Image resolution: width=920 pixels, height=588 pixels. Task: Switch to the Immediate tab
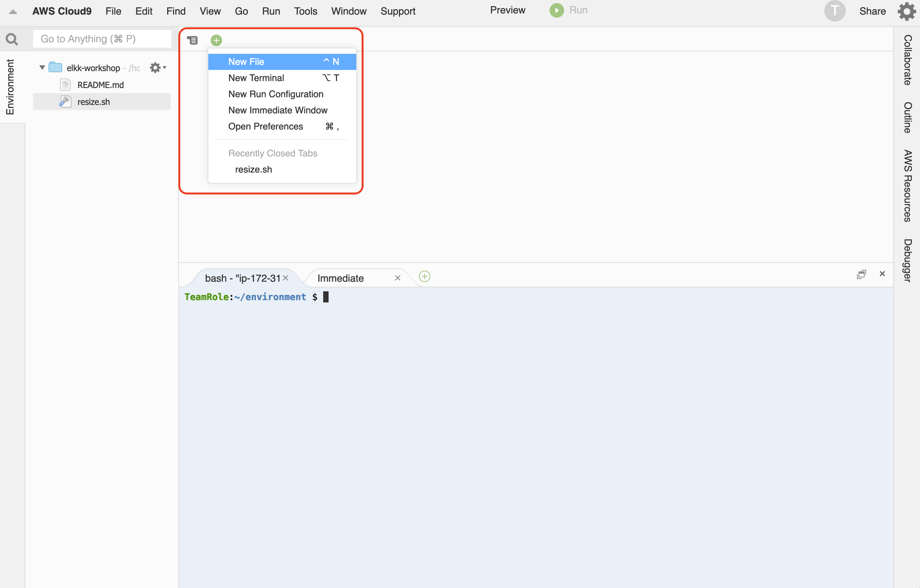tap(340, 278)
